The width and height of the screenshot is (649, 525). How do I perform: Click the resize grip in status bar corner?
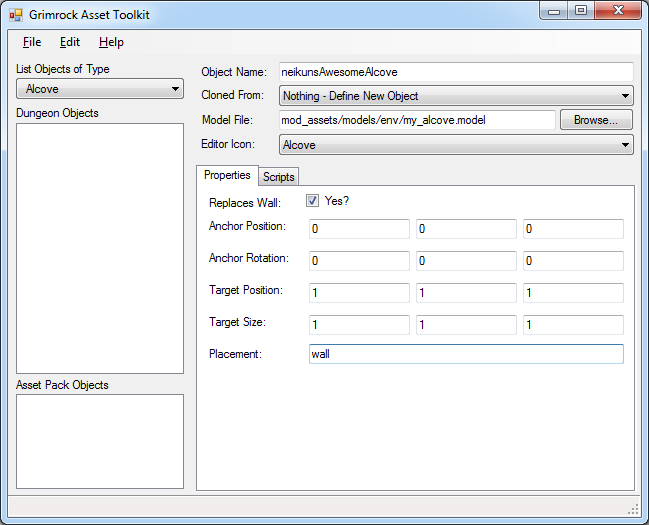tap(633, 510)
